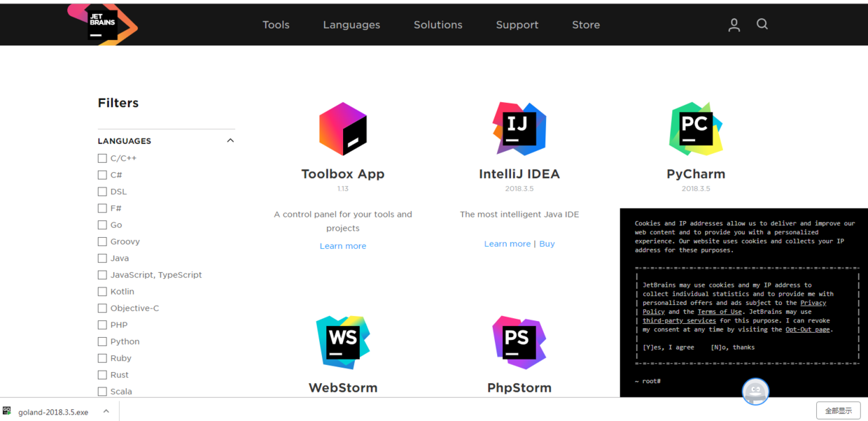Screen dimensions: 868x421
Task: Open the account profile icon
Action: coord(734,25)
